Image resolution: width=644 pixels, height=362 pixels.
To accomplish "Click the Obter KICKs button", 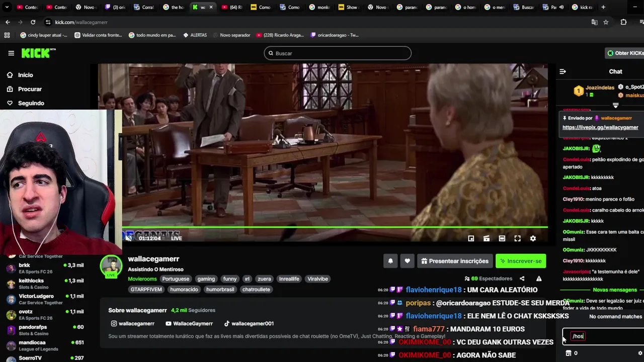I will [625, 53].
